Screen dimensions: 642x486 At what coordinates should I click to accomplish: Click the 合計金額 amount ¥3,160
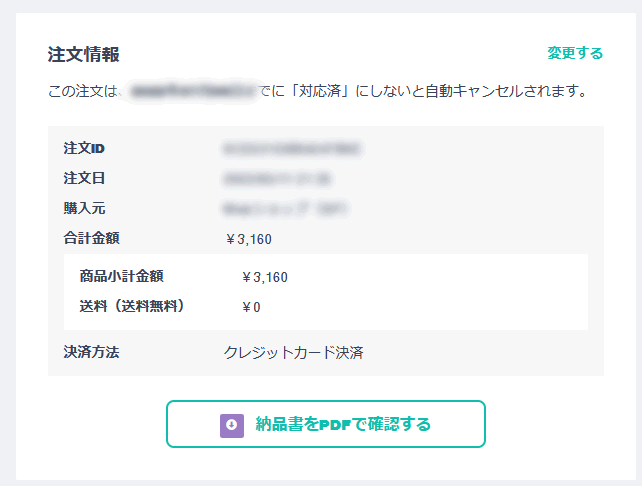click(249, 238)
